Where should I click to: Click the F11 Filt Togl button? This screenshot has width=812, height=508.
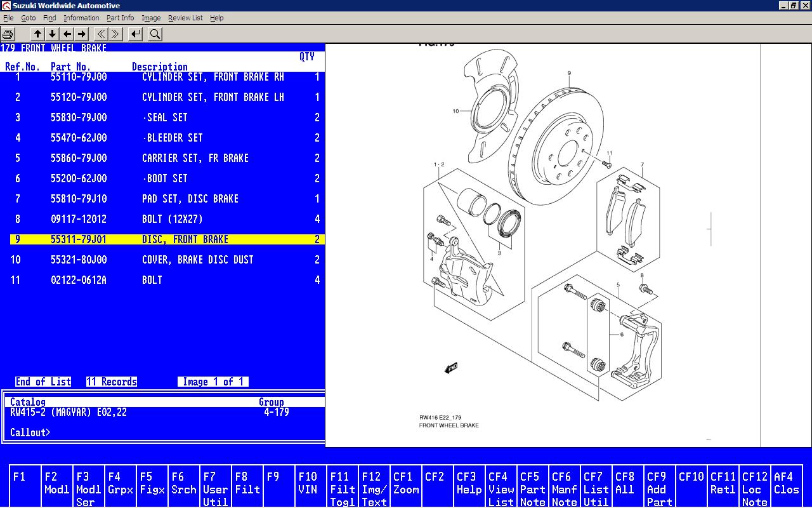click(x=343, y=486)
